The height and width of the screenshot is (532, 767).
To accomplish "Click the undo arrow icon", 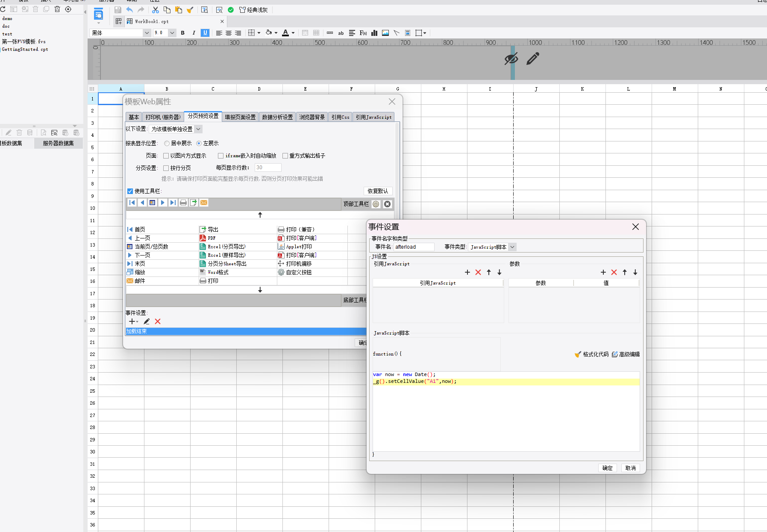I will [129, 10].
